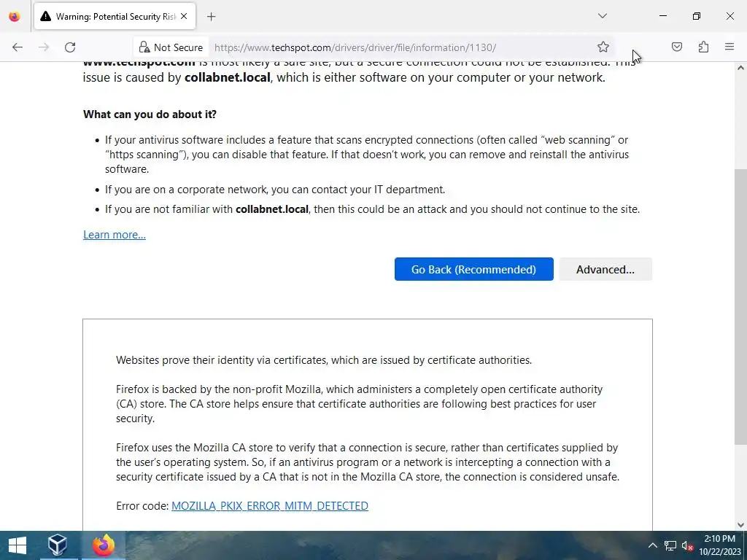747x560 pixels.
Task: Open the List all tabs chevron
Action: click(602, 16)
